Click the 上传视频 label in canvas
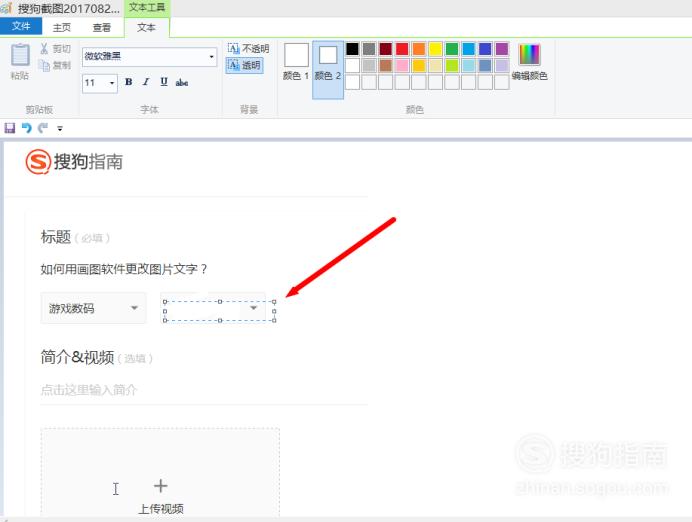 pyautogui.click(x=161, y=509)
